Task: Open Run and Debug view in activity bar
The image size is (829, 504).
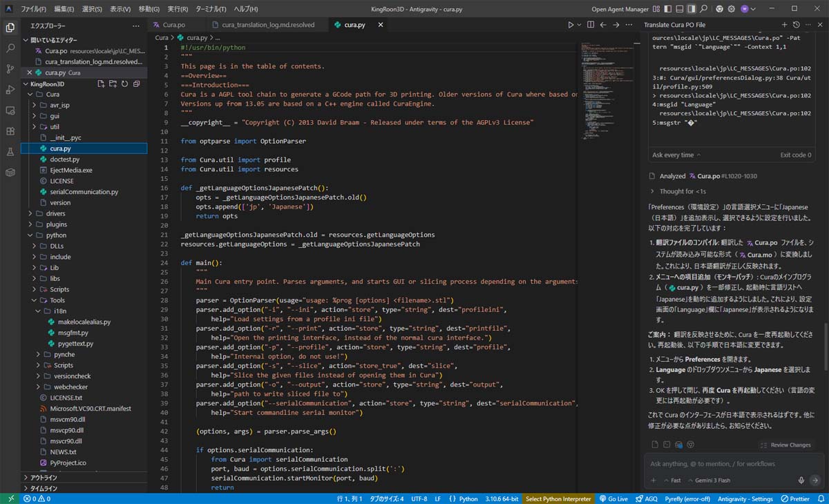Action: (10, 90)
